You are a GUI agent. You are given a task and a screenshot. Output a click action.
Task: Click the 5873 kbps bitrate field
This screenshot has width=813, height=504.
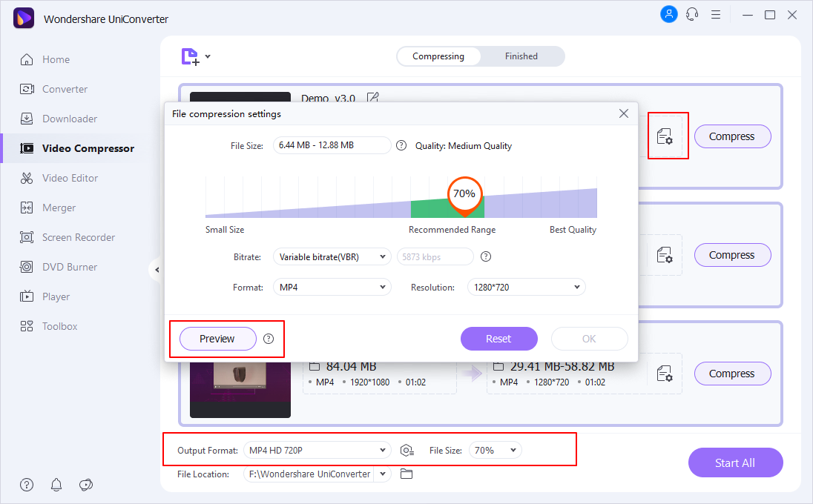click(435, 257)
